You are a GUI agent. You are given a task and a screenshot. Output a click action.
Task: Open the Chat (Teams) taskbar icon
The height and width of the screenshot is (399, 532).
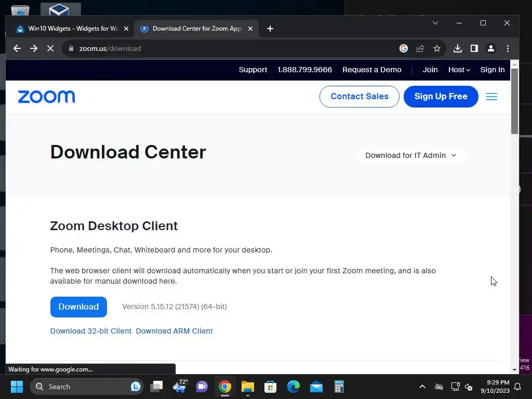(x=202, y=387)
